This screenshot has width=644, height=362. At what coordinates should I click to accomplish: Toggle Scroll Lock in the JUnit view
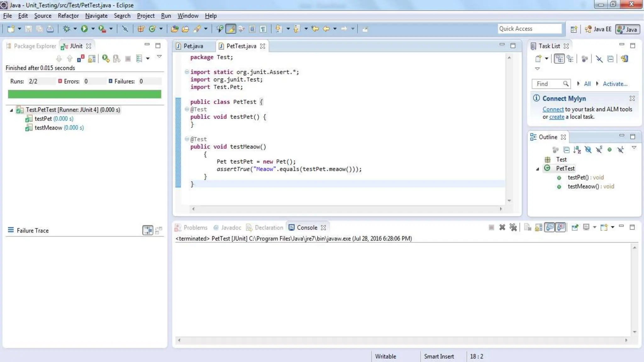[92, 58]
